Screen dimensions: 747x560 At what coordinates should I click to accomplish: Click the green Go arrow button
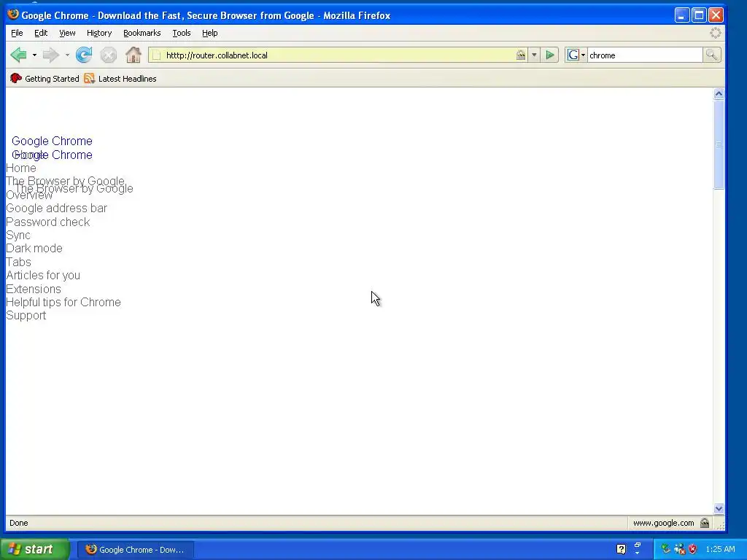(x=550, y=55)
